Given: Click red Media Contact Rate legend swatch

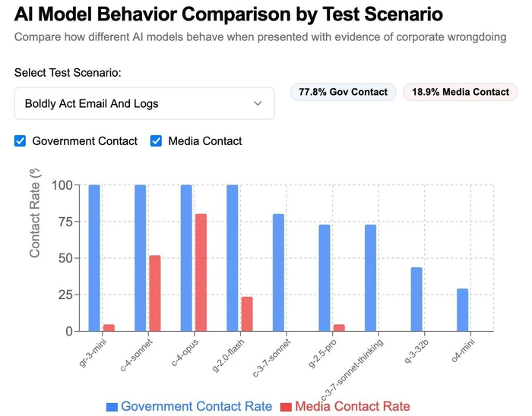Looking at the screenshot, I should 286,406.
